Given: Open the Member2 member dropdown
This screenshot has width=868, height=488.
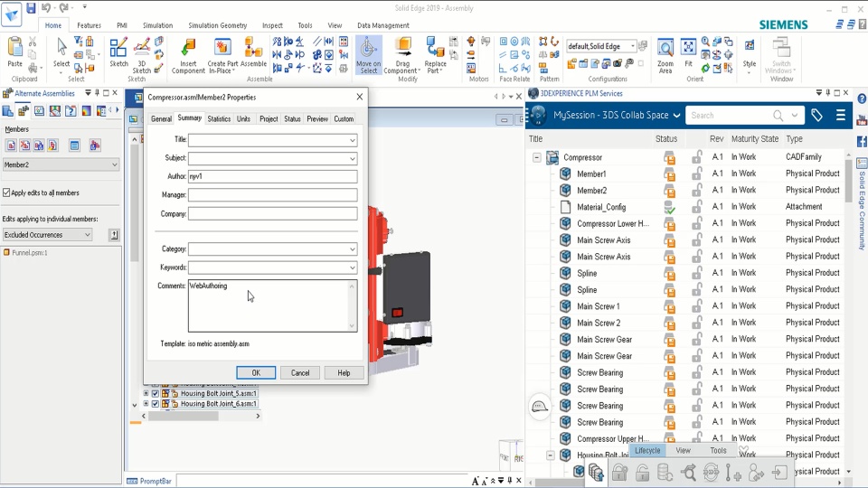Looking at the screenshot, I should tap(115, 164).
